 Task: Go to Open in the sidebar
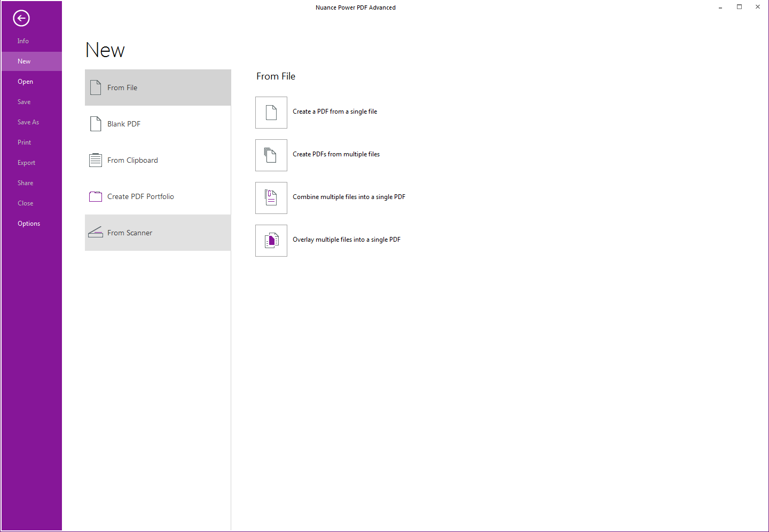[x=25, y=82]
